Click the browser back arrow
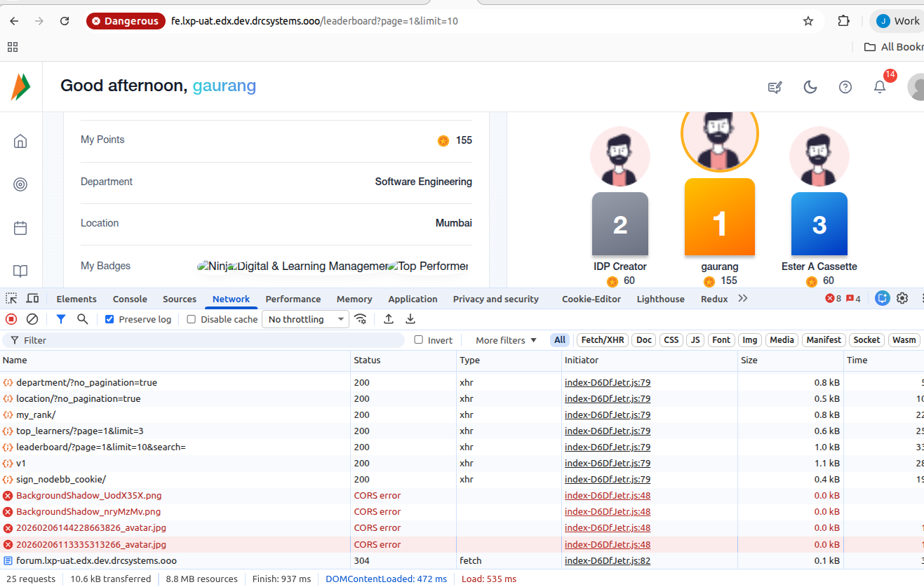Screen dimensions: 924x587 [x=14, y=21]
